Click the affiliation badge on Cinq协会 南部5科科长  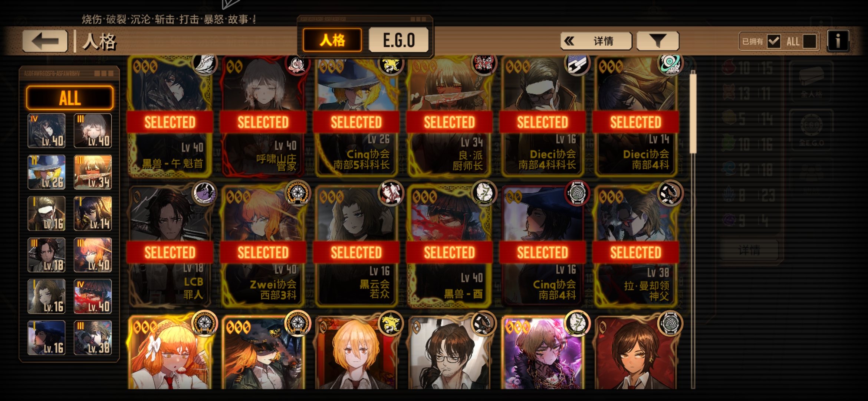click(x=391, y=65)
